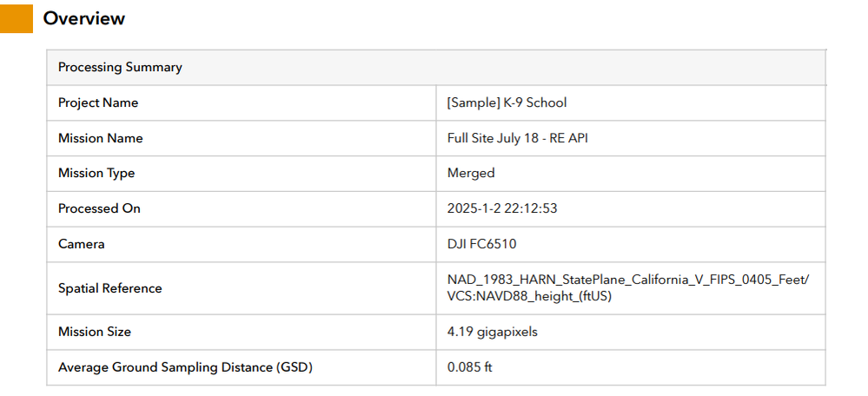Select the "[Sample] K-9 School" project value
The image size is (868, 396).
tap(507, 102)
